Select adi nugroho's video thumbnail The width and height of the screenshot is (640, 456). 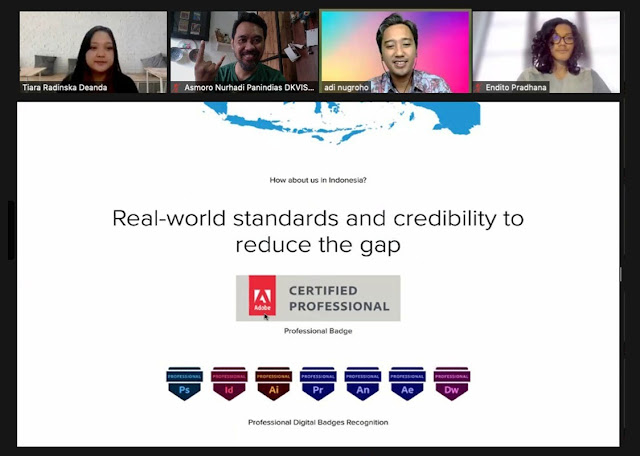[x=395, y=52]
